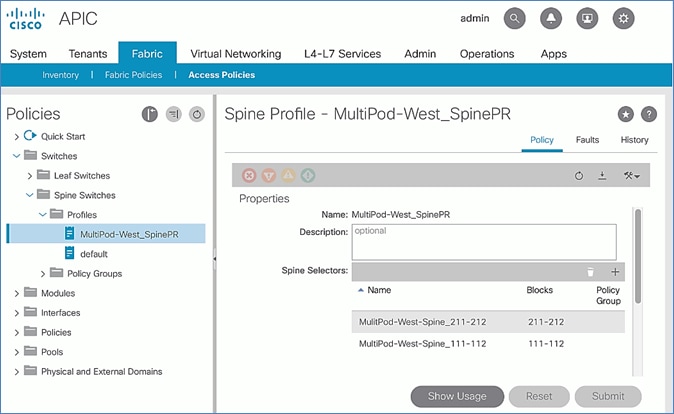Image resolution: width=674 pixels, height=414 pixels.
Task: Click the Reset button
Action: click(539, 396)
